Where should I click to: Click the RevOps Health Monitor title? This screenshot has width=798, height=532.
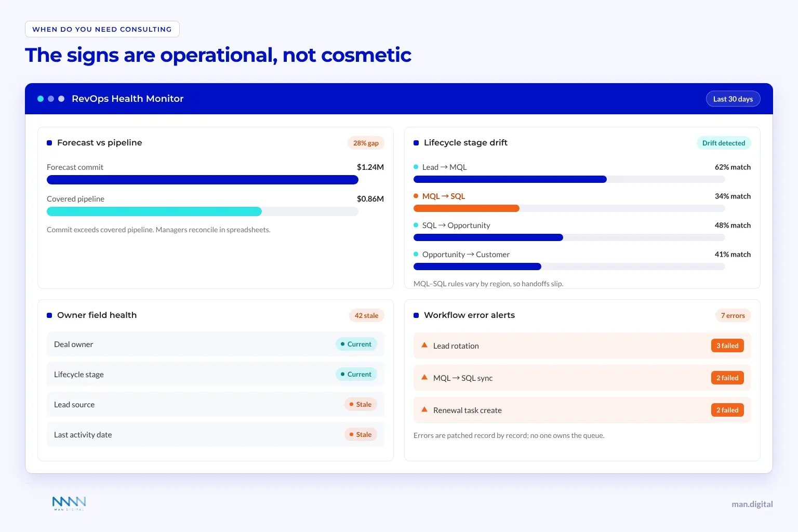[x=127, y=99]
